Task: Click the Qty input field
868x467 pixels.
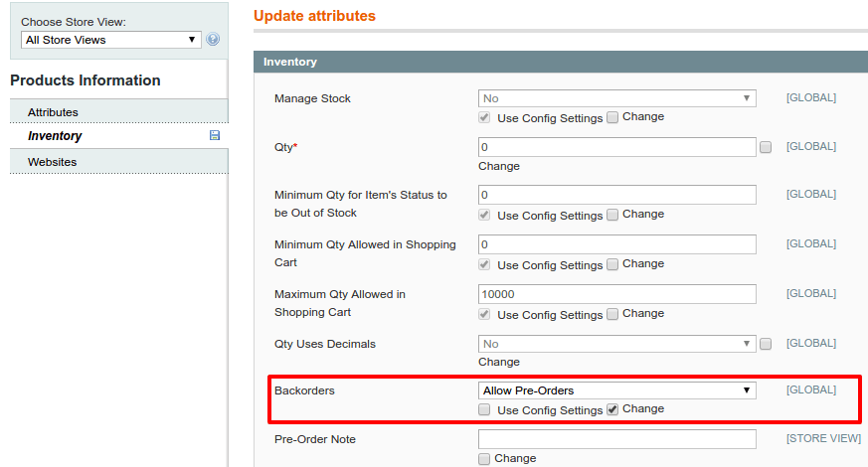Action: (616, 147)
